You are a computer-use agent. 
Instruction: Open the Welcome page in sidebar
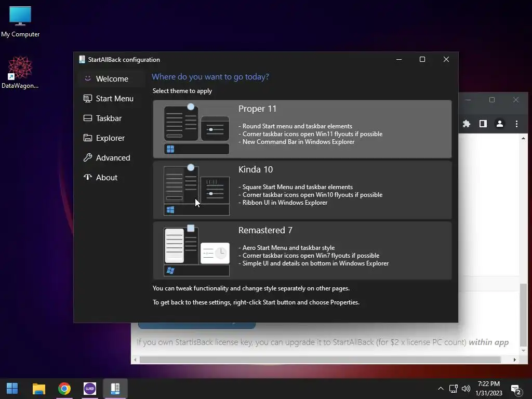[111, 79]
